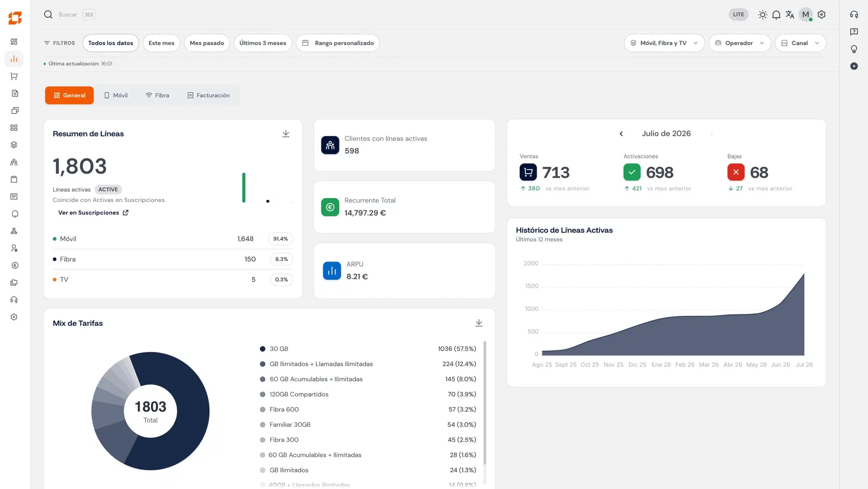Download the Mix de Tarifas data
The width and height of the screenshot is (868, 489).
(479, 323)
